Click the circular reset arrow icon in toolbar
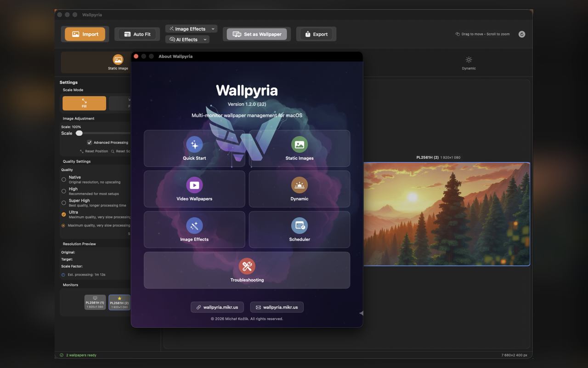 [522, 34]
